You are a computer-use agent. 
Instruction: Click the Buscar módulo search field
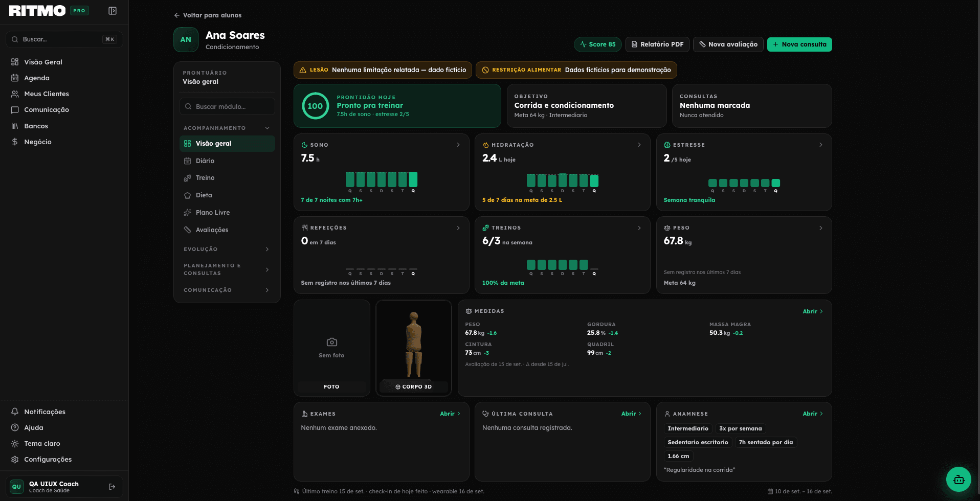tap(227, 106)
